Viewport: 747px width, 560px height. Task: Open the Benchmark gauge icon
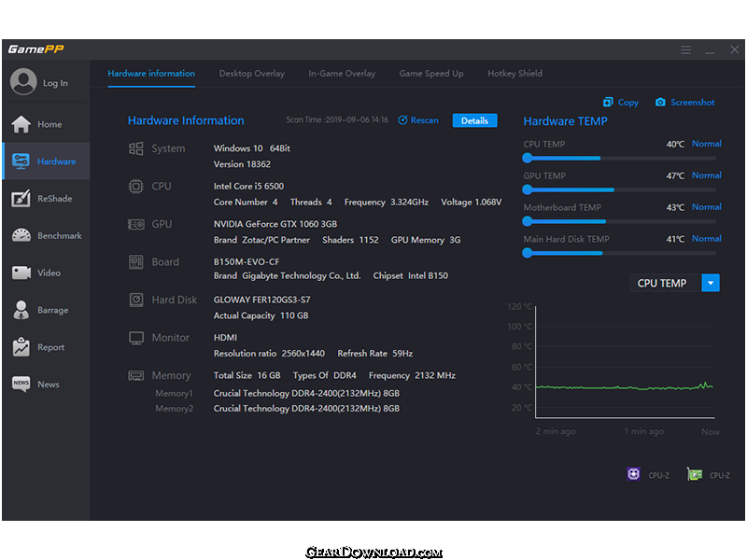click(x=21, y=235)
